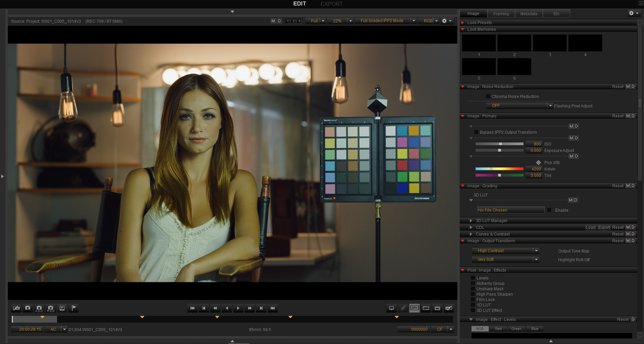Open the Etc tab
Screen dimensions: 644x344
coord(556,14)
